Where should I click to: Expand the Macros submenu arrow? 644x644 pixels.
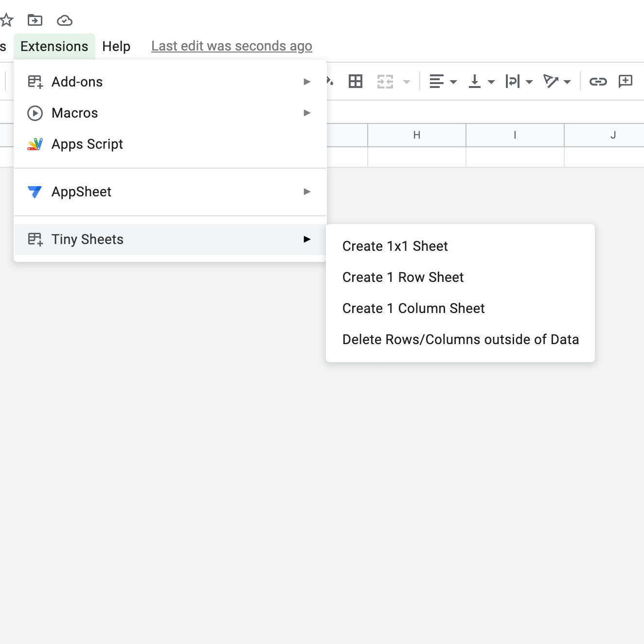[x=307, y=113]
